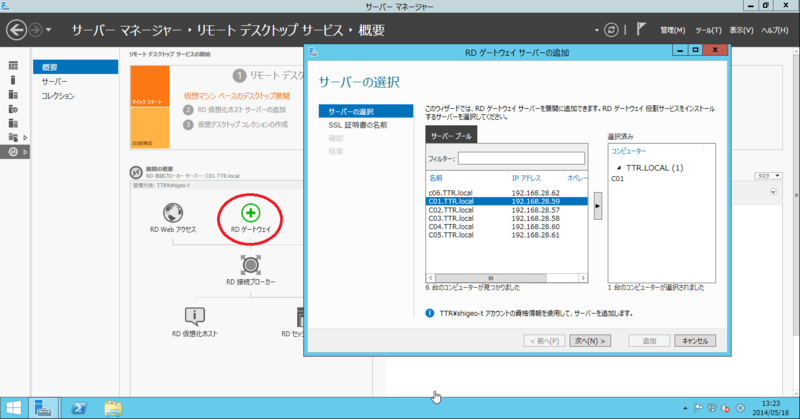Expand arrow next to Remote Desktop Services icon

(24, 152)
